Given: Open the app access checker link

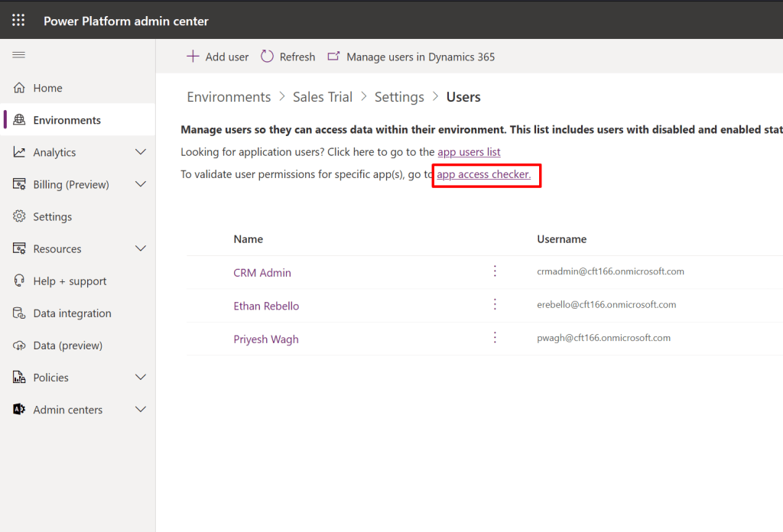Looking at the screenshot, I should pos(483,174).
